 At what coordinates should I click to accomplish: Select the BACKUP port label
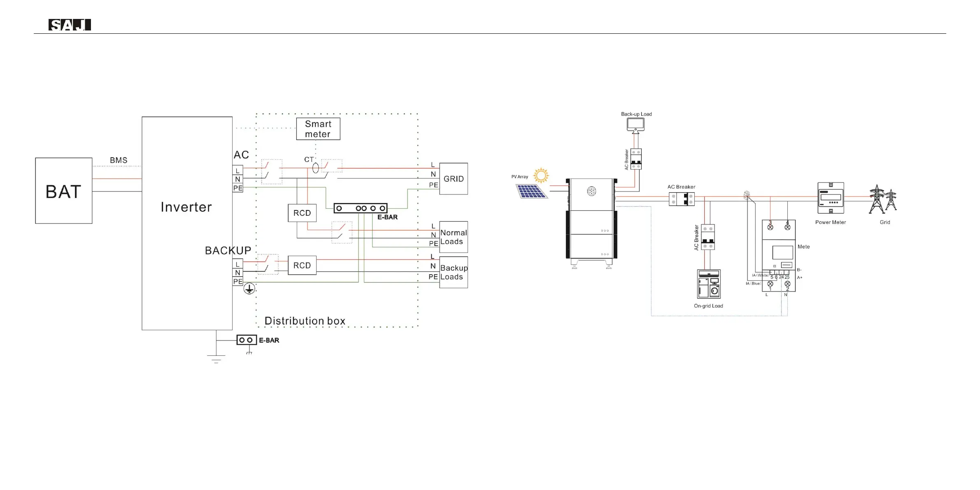tap(228, 250)
